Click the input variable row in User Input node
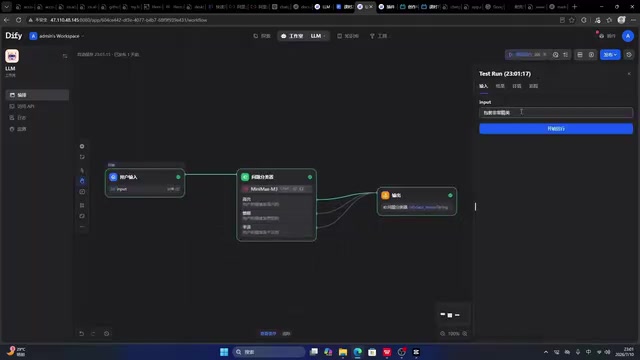640x360 pixels. coord(144,189)
